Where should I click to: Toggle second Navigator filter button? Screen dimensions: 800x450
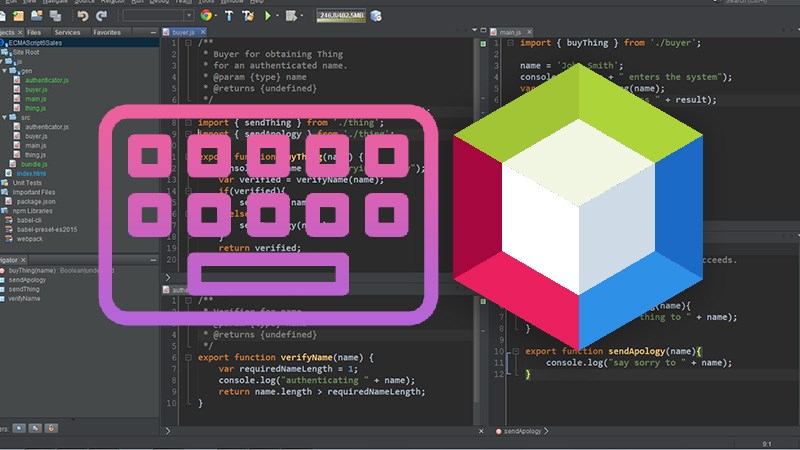[x=35, y=428]
